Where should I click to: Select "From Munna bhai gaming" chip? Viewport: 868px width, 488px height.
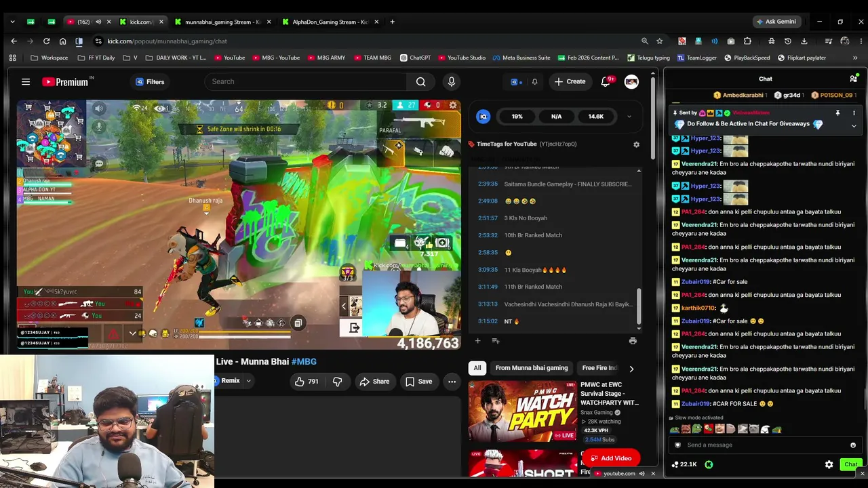tap(532, 368)
